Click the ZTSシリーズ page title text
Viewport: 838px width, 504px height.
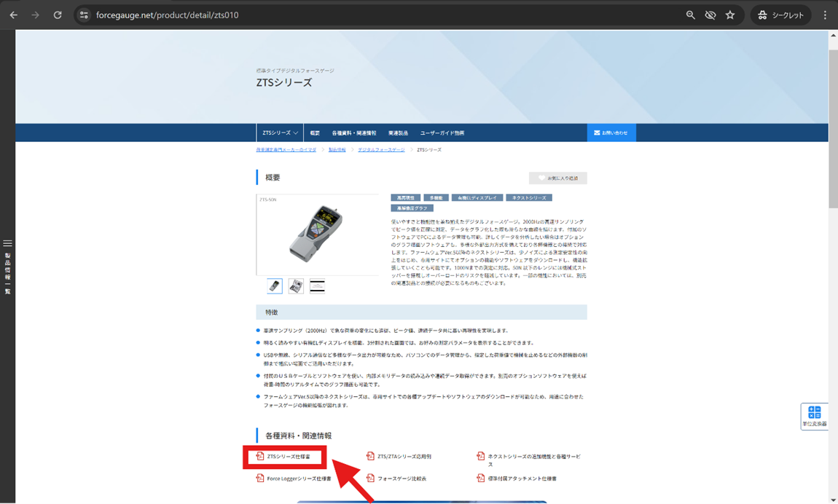[x=283, y=83]
